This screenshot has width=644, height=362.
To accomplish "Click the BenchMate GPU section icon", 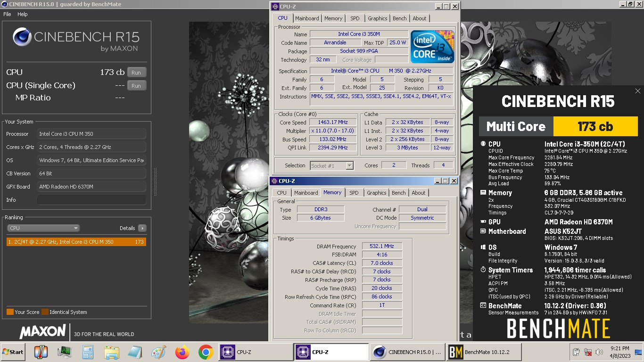I will pos(483,222).
